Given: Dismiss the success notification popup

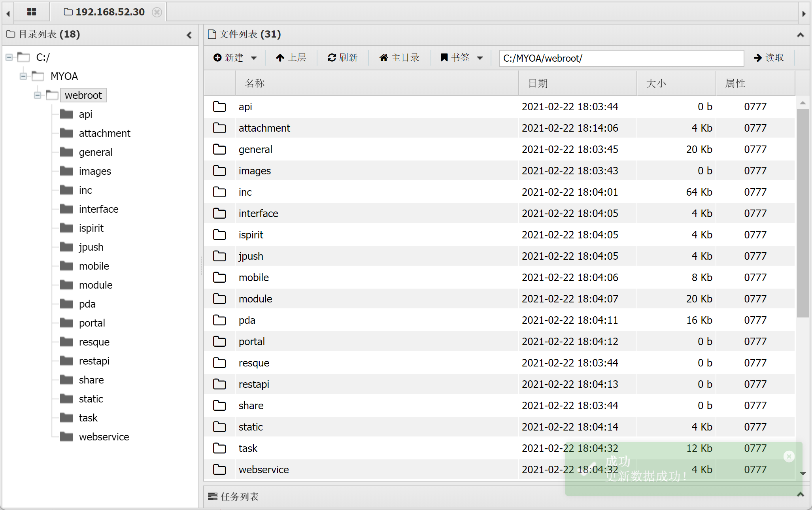Looking at the screenshot, I should pyautogui.click(x=789, y=457).
